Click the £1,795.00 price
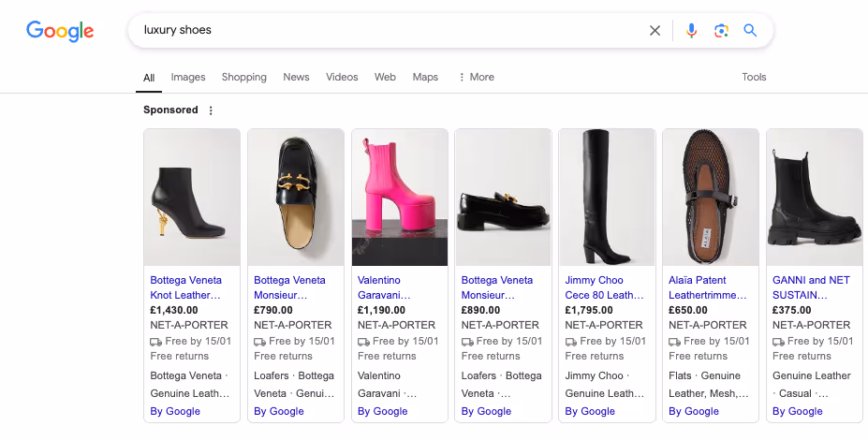 tap(589, 311)
